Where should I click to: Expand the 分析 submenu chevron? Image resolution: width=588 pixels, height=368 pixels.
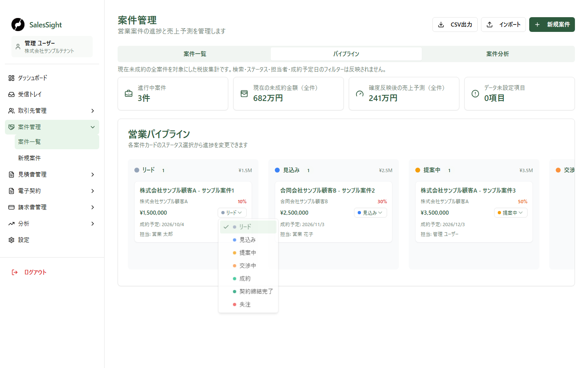[x=93, y=224]
